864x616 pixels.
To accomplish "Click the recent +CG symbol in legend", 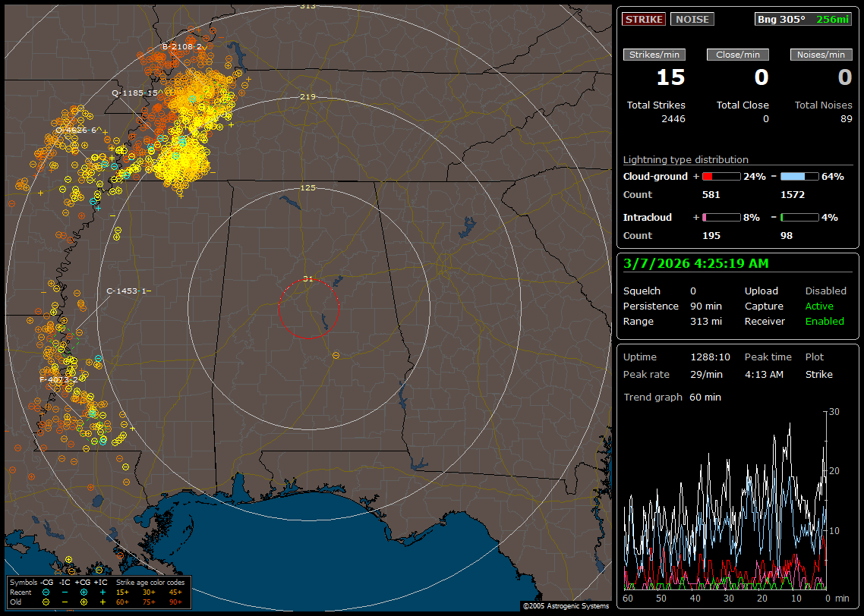I will pos(84,592).
